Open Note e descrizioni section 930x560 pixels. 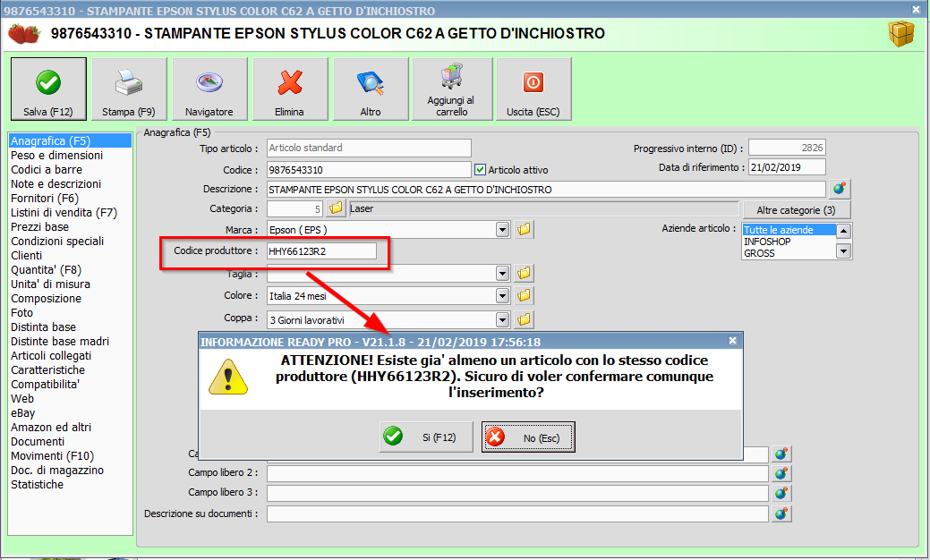tap(55, 183)
